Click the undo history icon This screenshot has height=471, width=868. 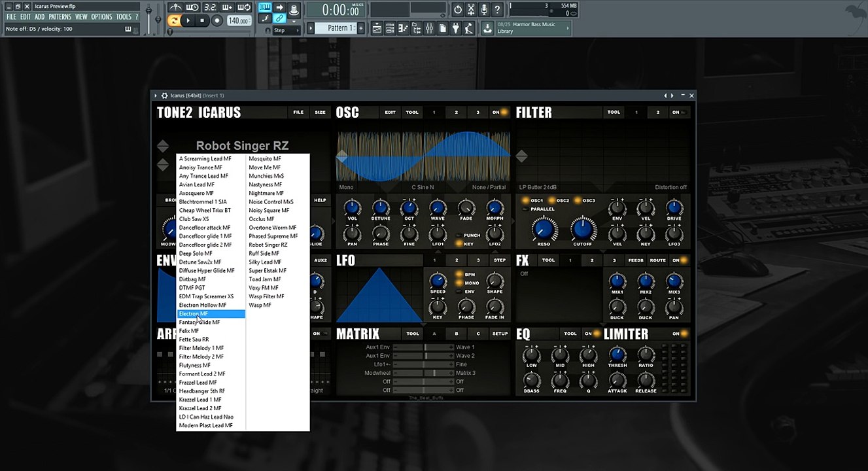coord(458,10)
